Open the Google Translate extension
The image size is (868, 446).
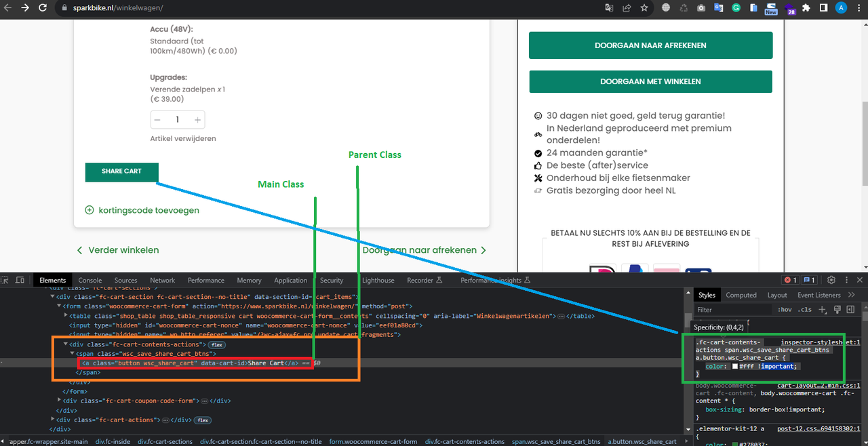718,7
